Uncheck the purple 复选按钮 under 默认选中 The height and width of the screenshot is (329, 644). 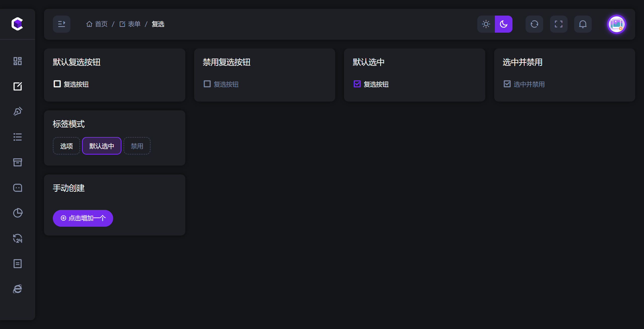(x=357, y=84)
